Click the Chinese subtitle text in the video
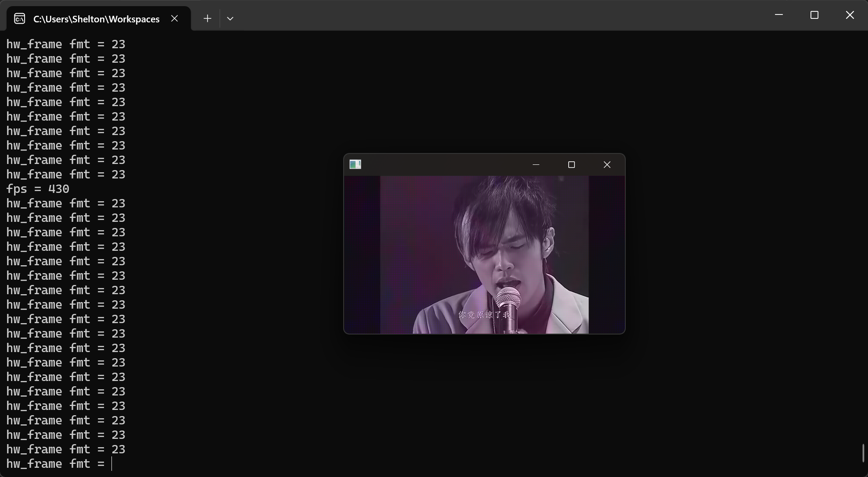 pos(484,315)
